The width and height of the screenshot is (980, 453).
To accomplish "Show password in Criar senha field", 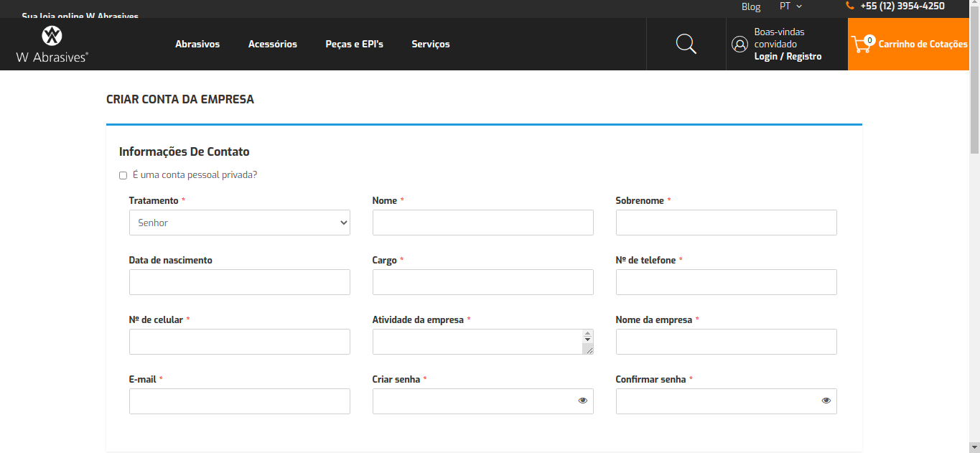I will coord(583,401).
